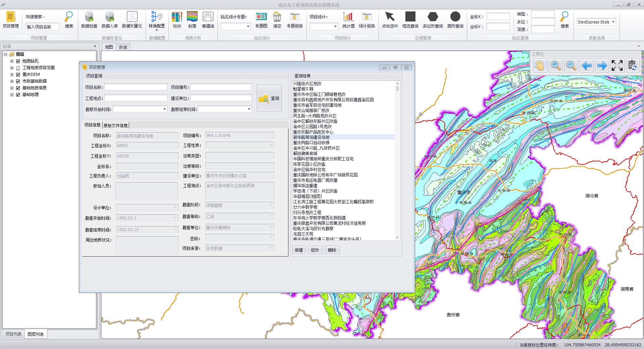The image size is (644, 349).
Task: Select the pan hand tool in map toolbar
Action: tap(540, 65)
